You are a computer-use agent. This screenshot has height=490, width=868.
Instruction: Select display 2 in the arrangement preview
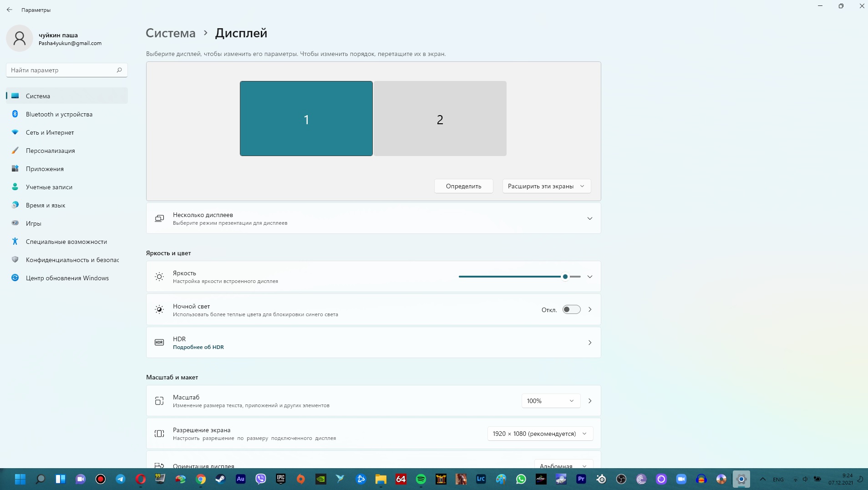click(440, 119)
